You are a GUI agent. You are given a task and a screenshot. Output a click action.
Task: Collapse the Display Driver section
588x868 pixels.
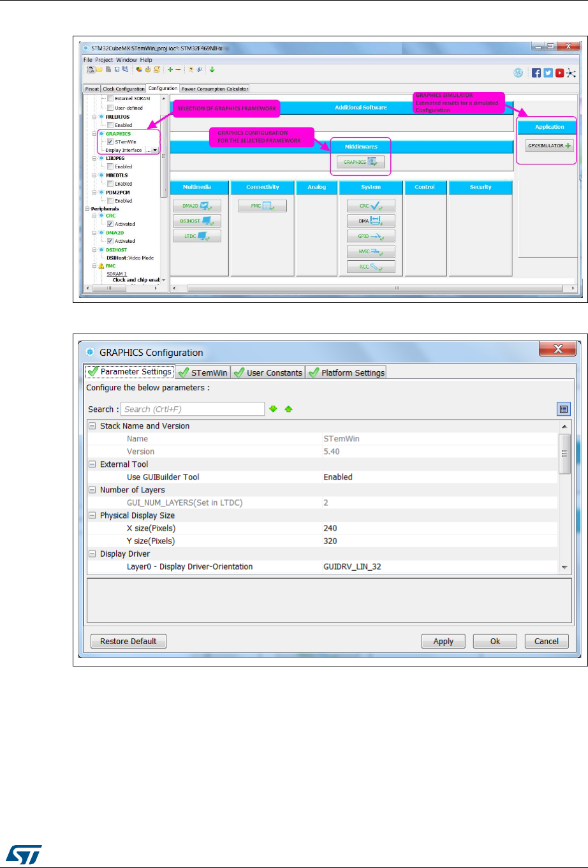pyautogui.click(x=92, y=554)
